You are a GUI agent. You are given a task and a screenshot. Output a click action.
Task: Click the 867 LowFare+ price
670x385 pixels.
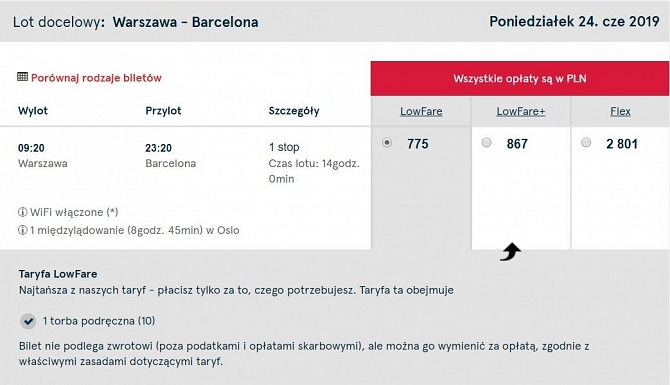point(517,144)
